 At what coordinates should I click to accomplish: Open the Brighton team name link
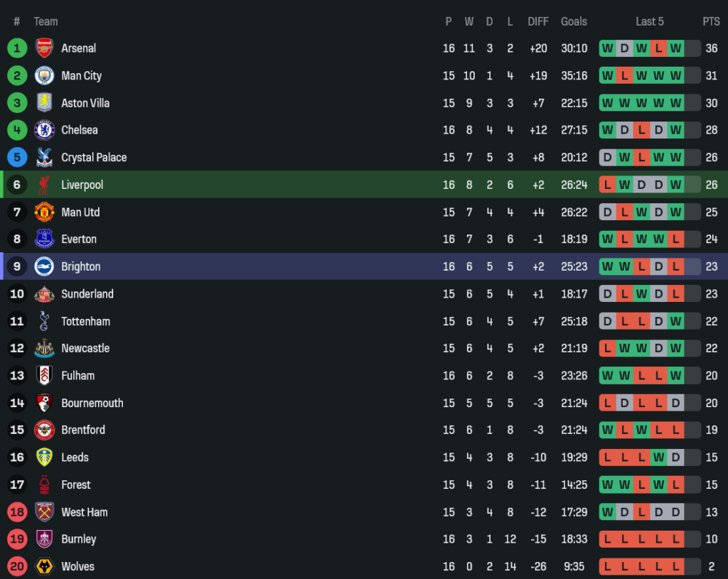coord(80,266)
